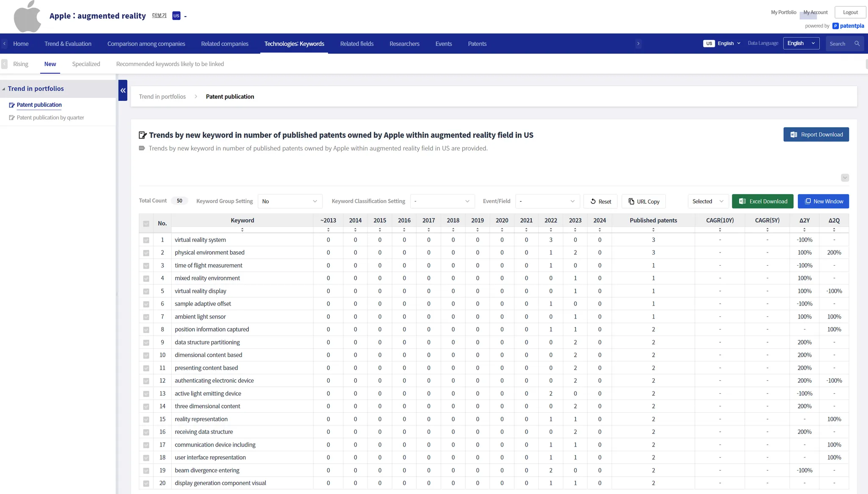Click the Apple logo icon
This screenshot has width=868, height=494.
click(27, 17)
